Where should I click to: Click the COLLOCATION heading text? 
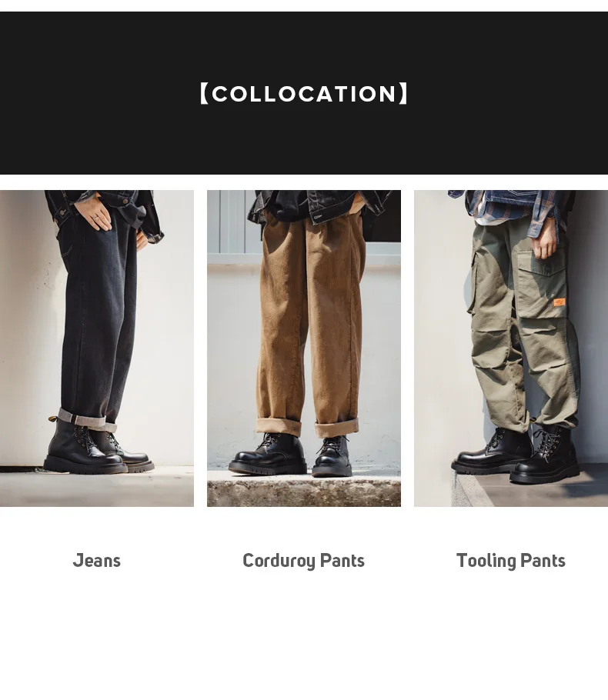304,94
